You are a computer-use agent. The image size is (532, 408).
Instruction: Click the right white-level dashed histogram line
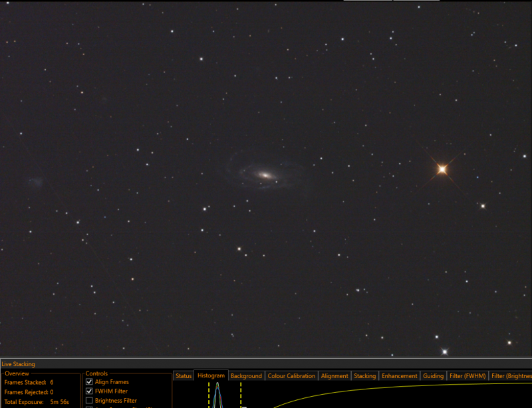241,395
